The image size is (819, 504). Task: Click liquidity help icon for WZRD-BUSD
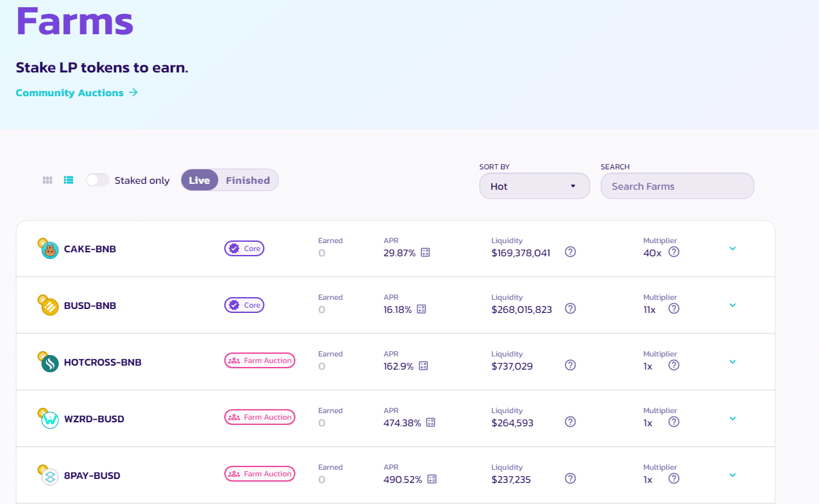click(x=570, y=422)
